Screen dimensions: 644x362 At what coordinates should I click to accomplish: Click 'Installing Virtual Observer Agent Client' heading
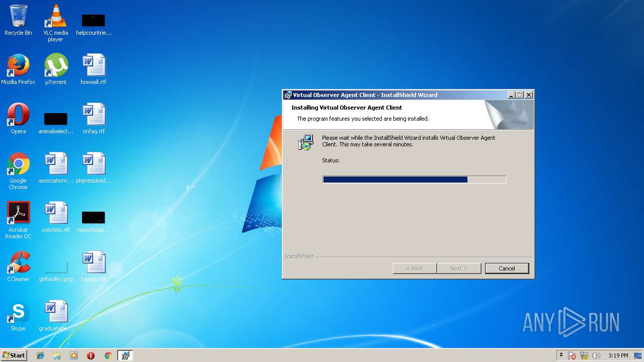tap(347, 108)
